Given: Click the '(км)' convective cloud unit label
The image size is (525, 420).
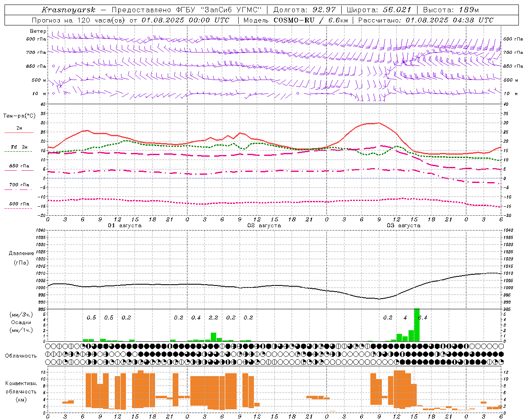Looking at the screenshot, I should click(x=21, y=399).
